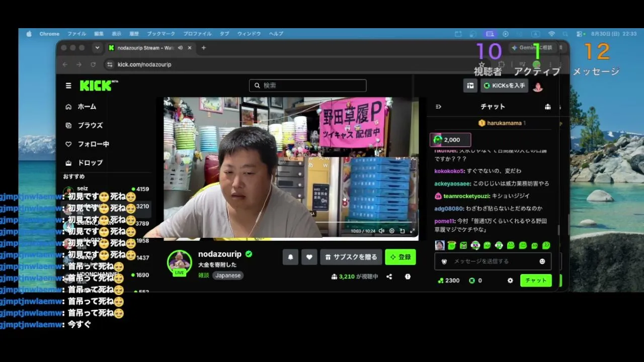Mute audio on the nodazourip tab
The height and width of the screenshot is (362, 644).
pos(180,48)
